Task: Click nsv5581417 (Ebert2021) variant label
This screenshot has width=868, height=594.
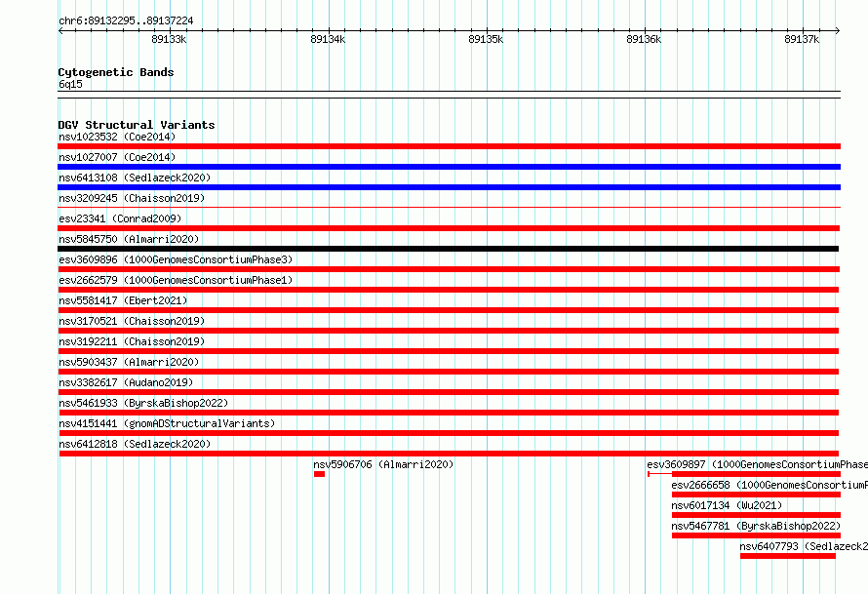Action: tap(123, 300)
